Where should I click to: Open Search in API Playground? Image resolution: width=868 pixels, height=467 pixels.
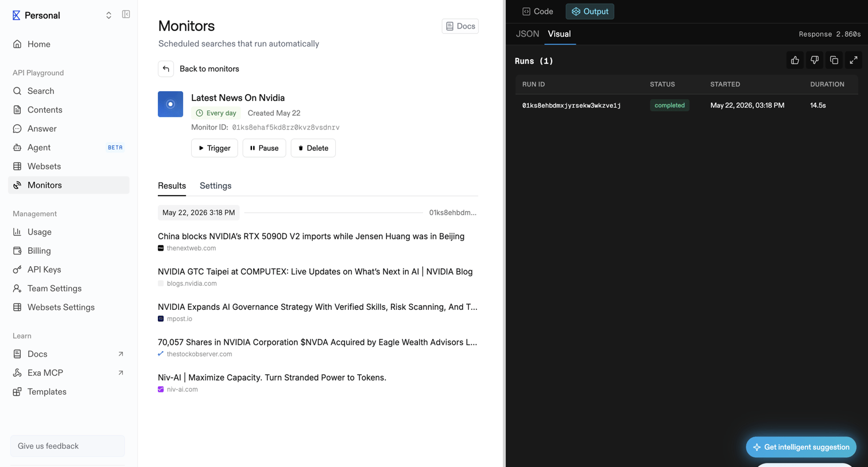[x=69, y=91]
